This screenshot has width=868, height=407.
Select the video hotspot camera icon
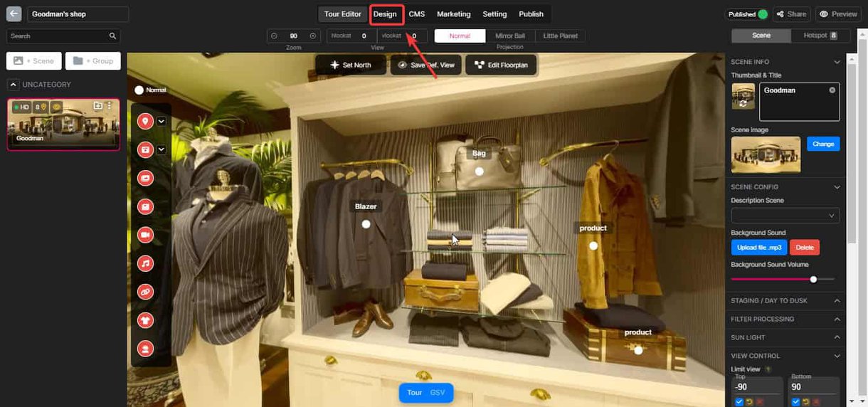tap(146, 235)
